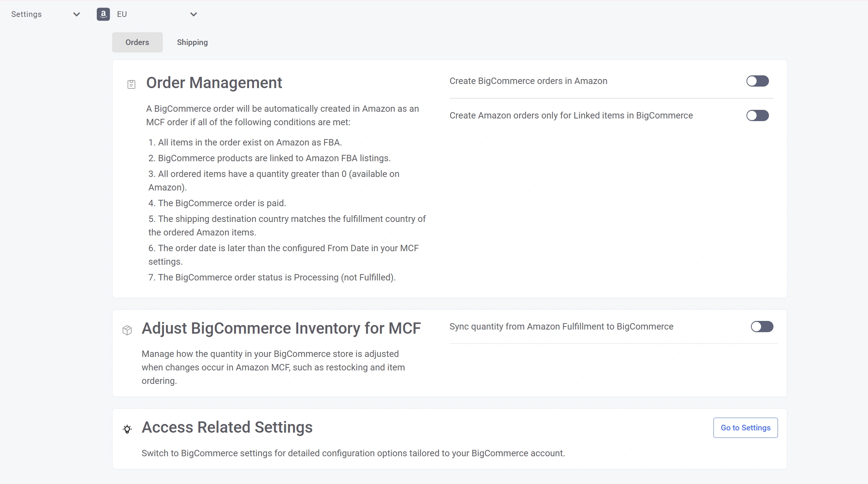
Task: Open the EU marketplace dropdown arrow
Action: 194,14
